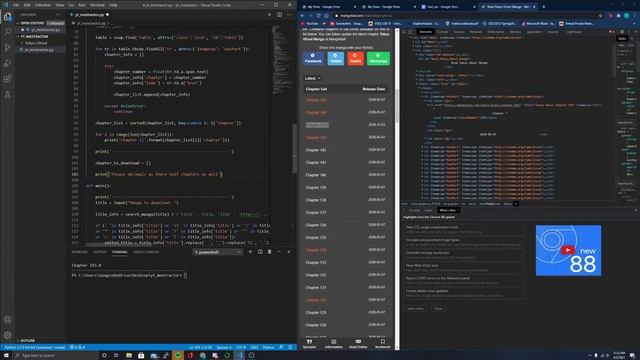
Task: Click the Windows taskbar search box
Action: [55, 356]
